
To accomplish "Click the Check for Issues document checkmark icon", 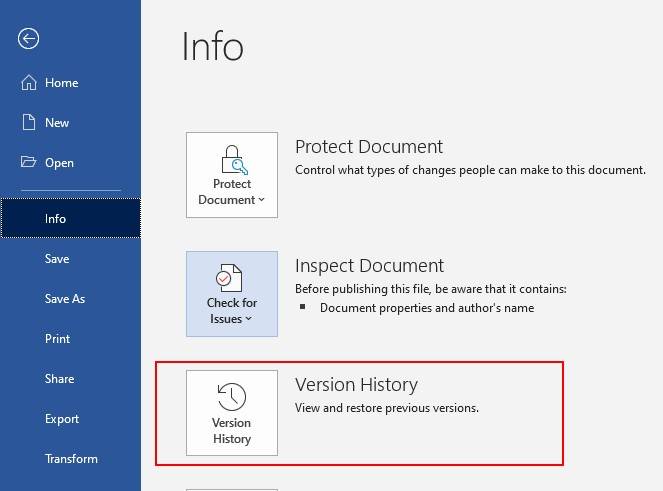I will (229, 278).
